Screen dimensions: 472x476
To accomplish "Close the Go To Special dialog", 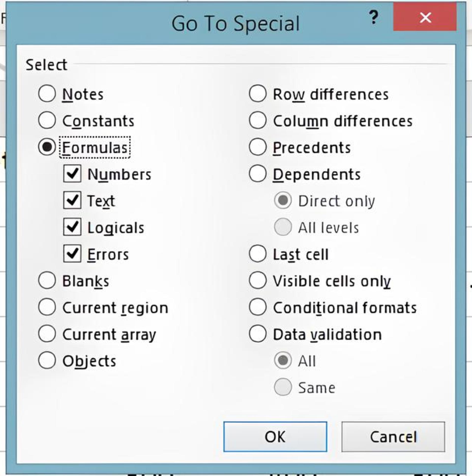I will (425, 17).
